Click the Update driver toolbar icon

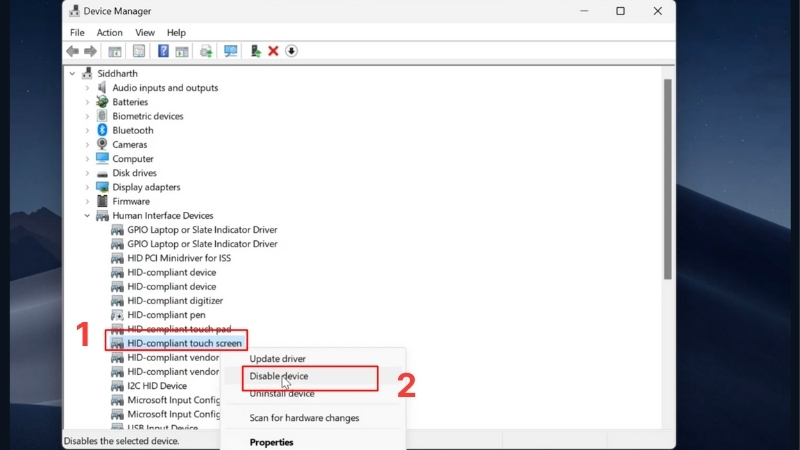(x=206, y=51)
